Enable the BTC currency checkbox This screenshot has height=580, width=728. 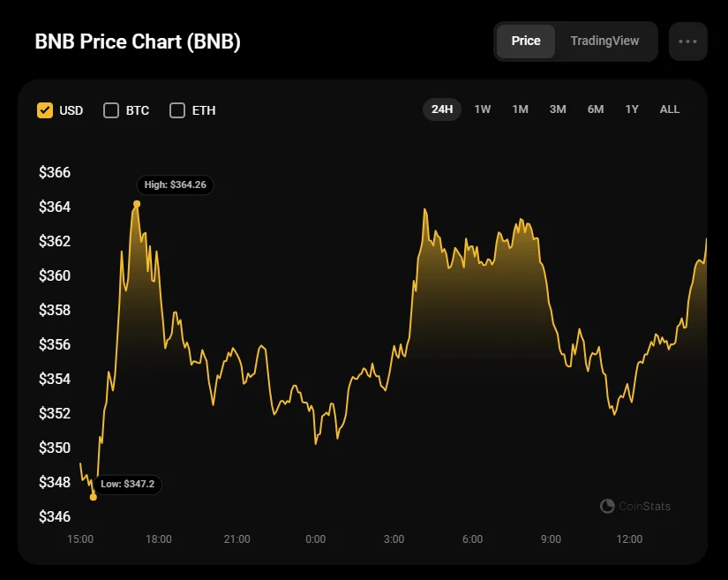pyautogui.click(x=111, y=110)
